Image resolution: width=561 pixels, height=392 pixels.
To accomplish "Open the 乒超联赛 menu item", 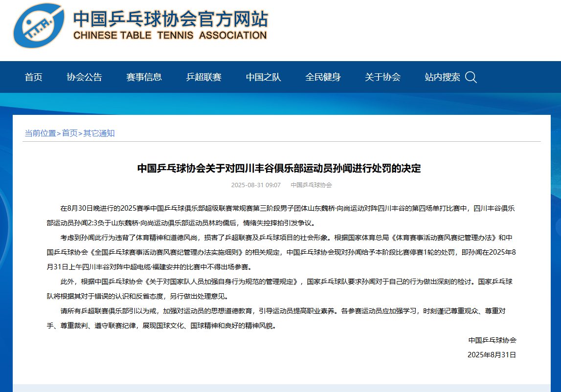I will coord(204,77).
